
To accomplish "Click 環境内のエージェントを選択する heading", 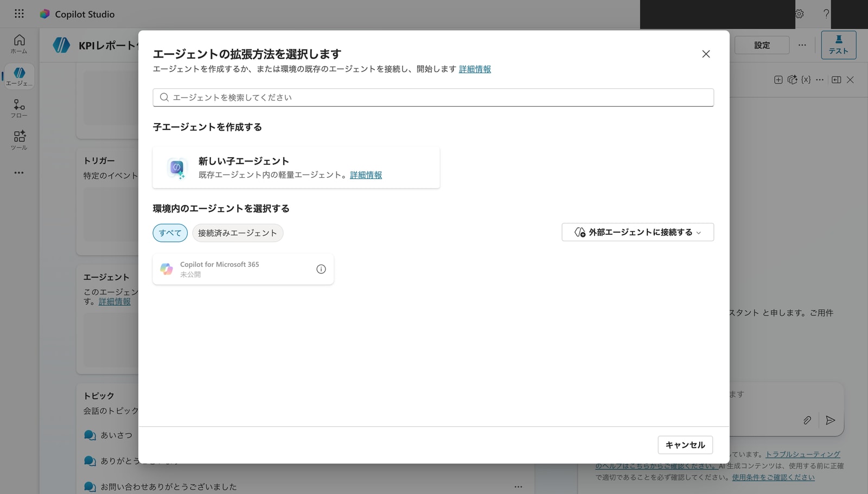I will [221, 208].
